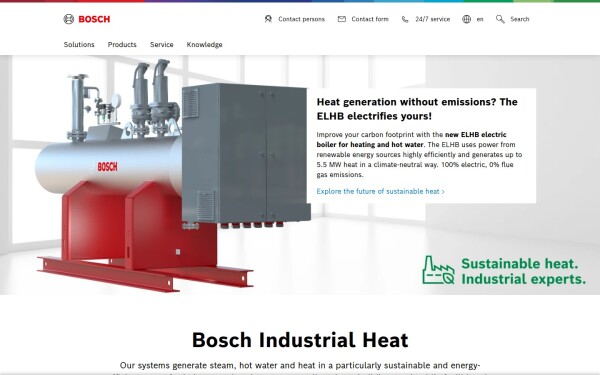Screen dimensions: 600x375
Task: Follow 'Explore the future of sustainable heat' link
Action: click(x=380, y=191)
